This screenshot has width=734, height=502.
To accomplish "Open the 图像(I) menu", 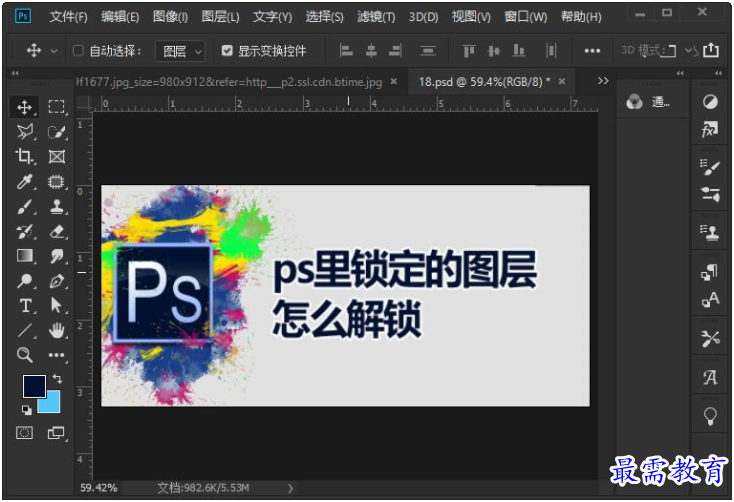I will point(170,17).
